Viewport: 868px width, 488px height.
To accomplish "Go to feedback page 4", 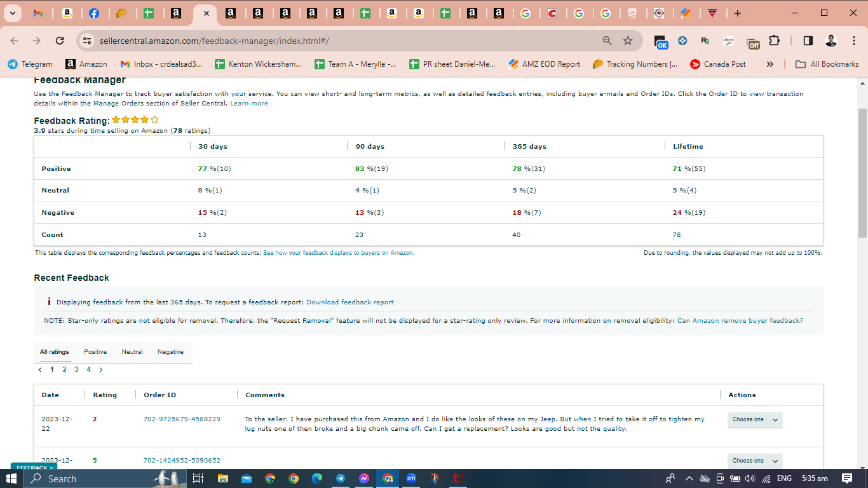I will tap(88, 369).
